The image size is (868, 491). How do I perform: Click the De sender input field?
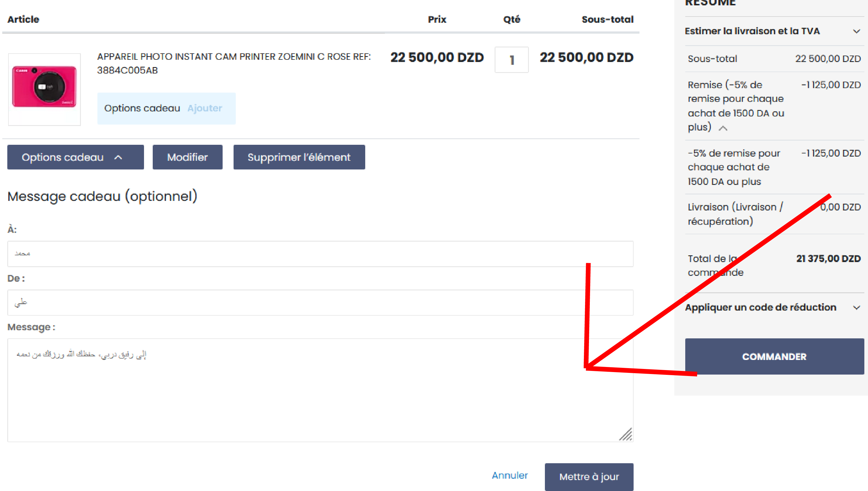[x=320, y=302]
